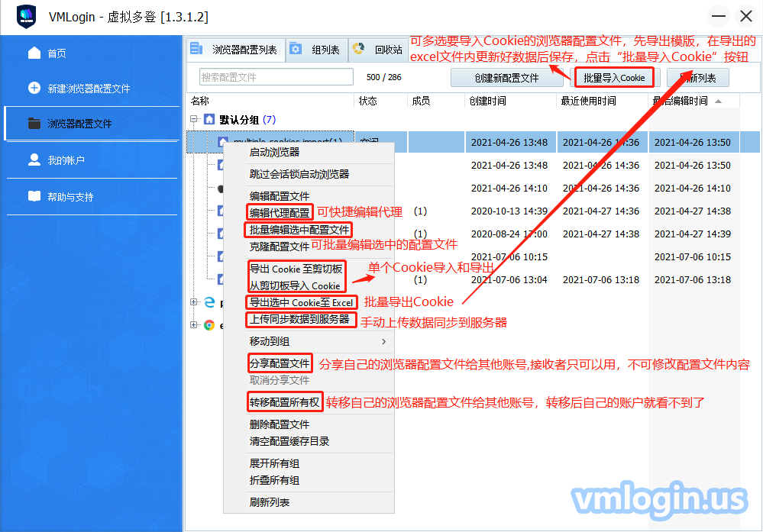Select the row created 2020-08-24 17:00
The image size is (763, 532).
[x=473, y=234]
